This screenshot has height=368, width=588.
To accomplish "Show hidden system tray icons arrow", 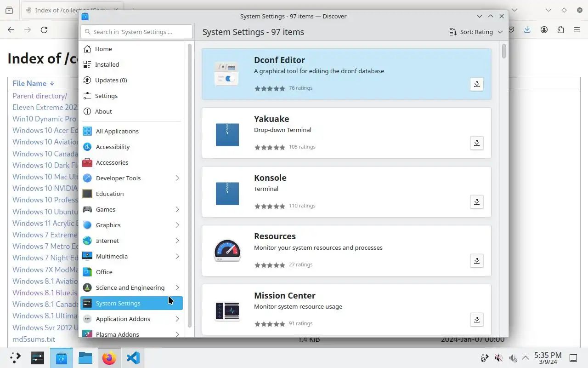I will tap(526, 358).
